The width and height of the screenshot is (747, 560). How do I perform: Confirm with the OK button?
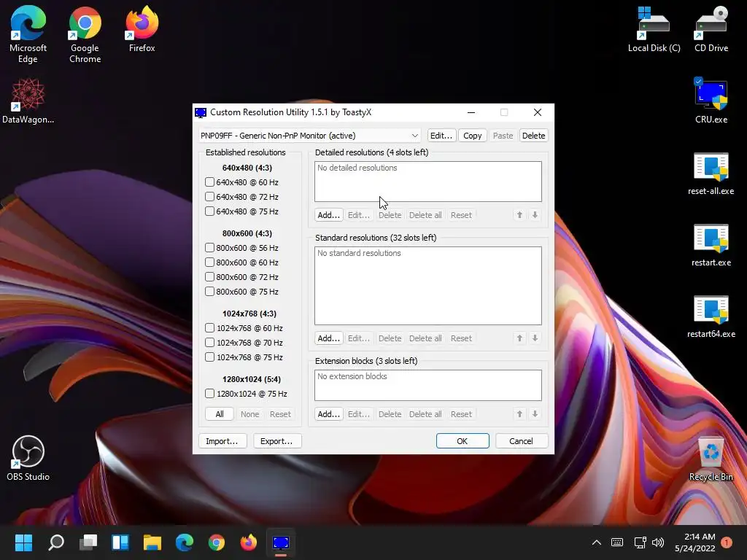coord(462,441)
